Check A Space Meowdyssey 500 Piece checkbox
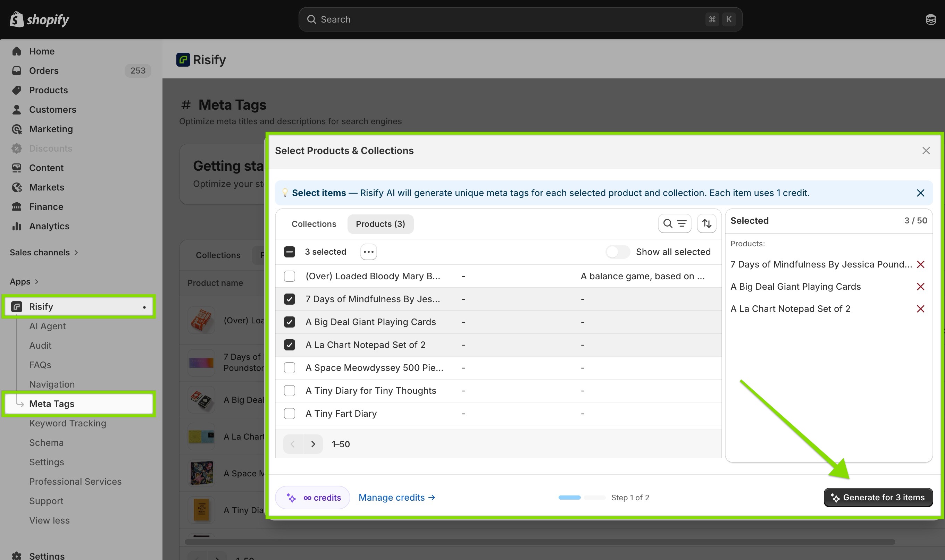This screenshot has width=945, height=560. point(290,368)
